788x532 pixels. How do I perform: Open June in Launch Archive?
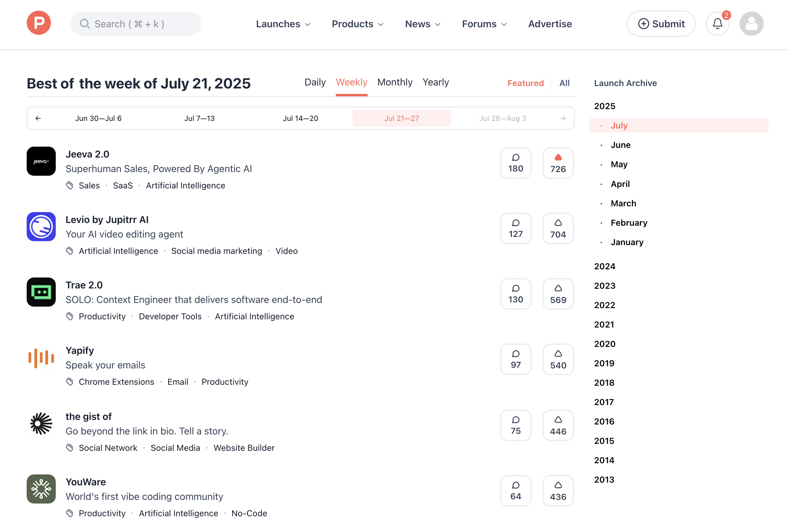pyautogui.click(x=620, y=145)
